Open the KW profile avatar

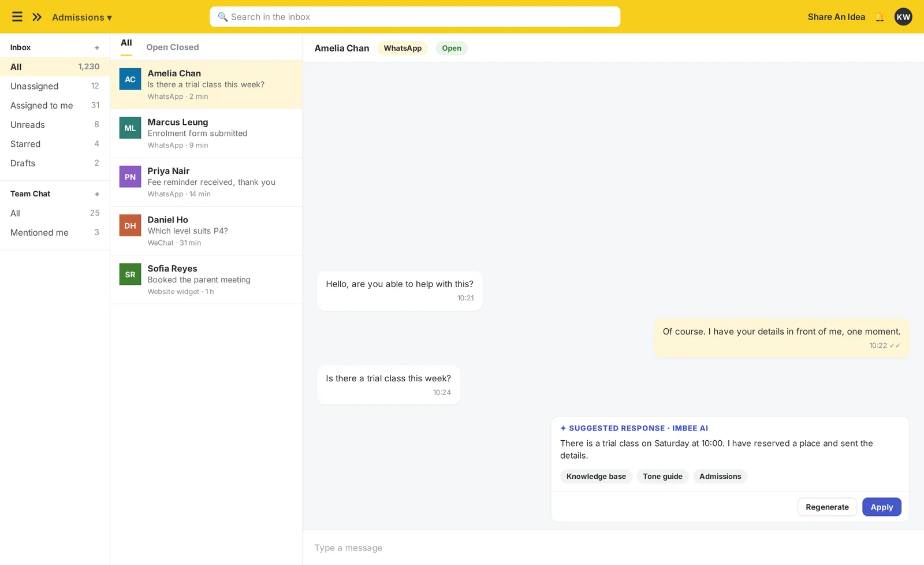tap(903, 17)
